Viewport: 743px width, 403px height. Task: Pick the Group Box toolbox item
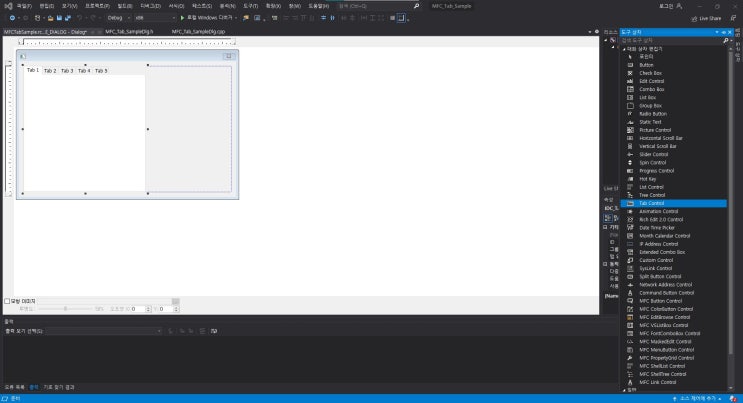(x=674, y=106)
